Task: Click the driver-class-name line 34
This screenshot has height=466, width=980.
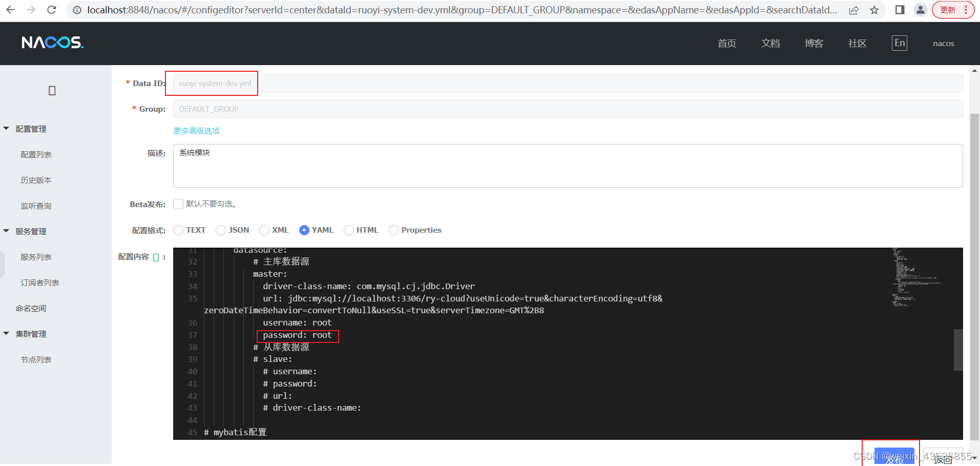Action: click(369, 287)
